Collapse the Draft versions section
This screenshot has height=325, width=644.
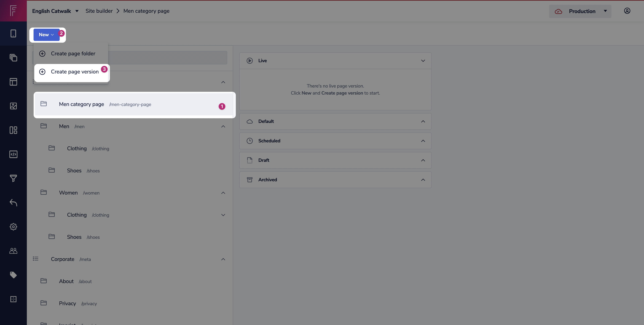pyautogui.click(x=423, y=160)
